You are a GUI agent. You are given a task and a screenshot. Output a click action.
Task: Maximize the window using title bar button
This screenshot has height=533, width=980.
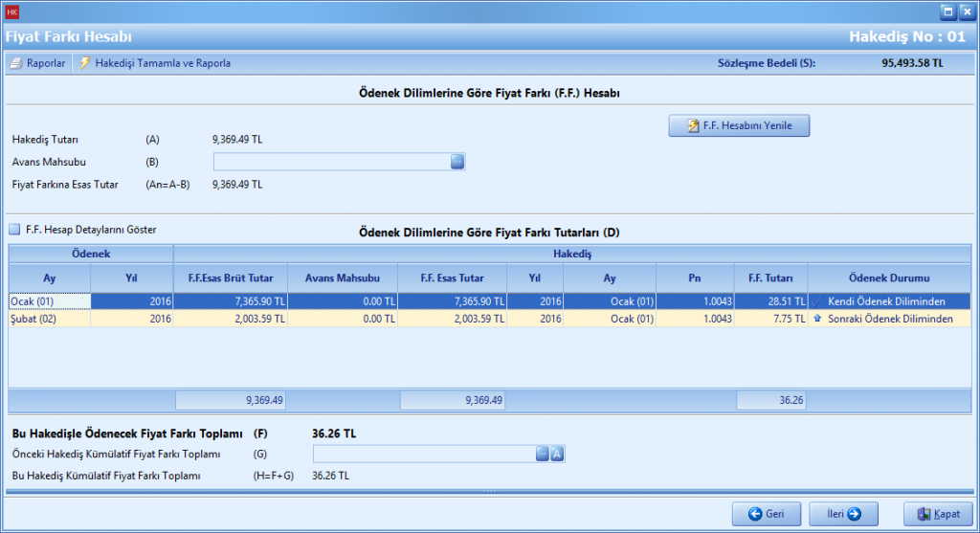point(947,11)
